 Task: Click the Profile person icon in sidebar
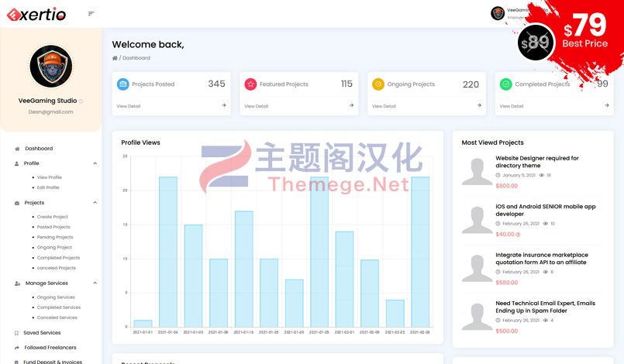[17, 163]
